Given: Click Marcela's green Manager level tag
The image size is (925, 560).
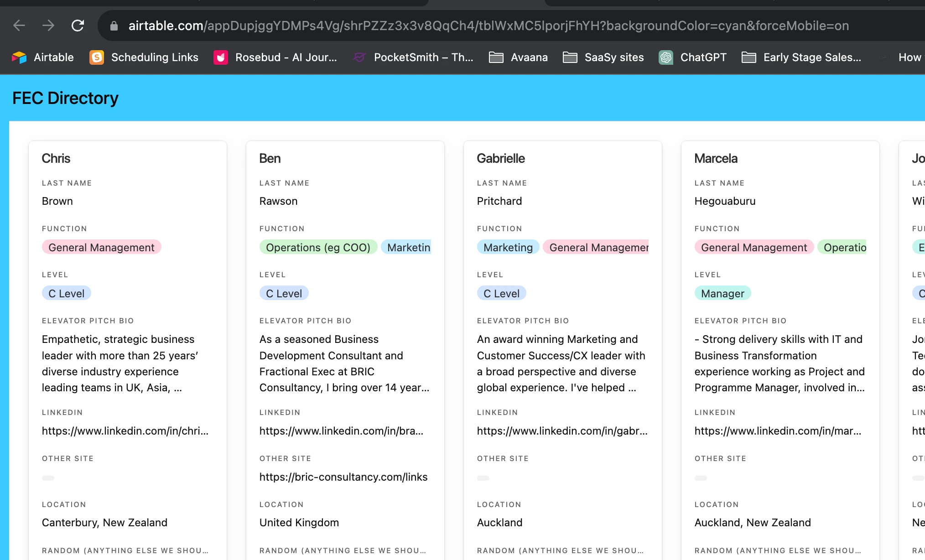Looking at the screenshot, I should [722, 294].
